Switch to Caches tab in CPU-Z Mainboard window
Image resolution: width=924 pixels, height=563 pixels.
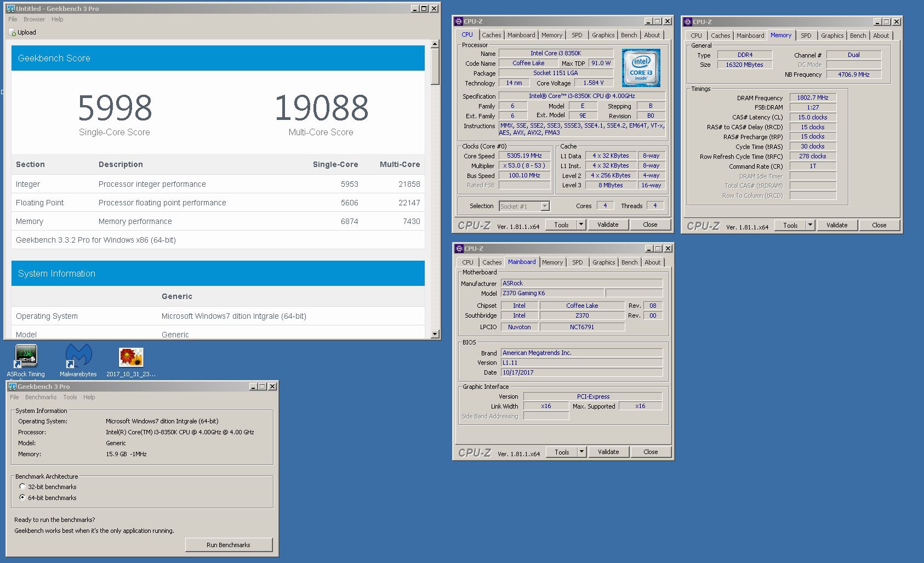tap(492, 262)
